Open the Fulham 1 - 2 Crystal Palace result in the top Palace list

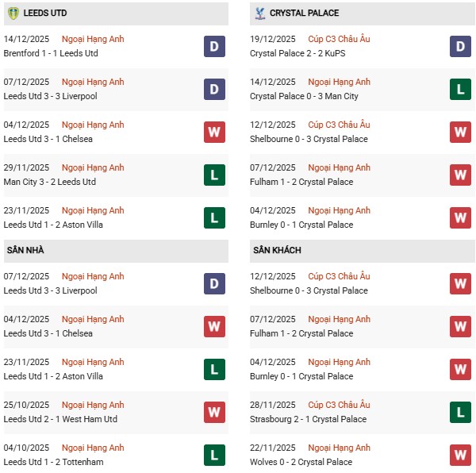pos(301,182)
